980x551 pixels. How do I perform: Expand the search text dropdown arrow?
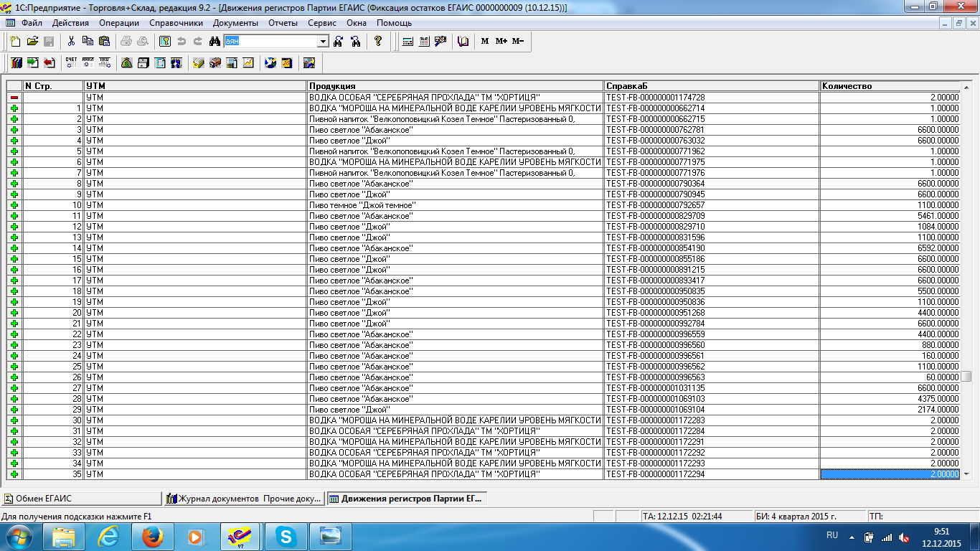tap(322, 42)
